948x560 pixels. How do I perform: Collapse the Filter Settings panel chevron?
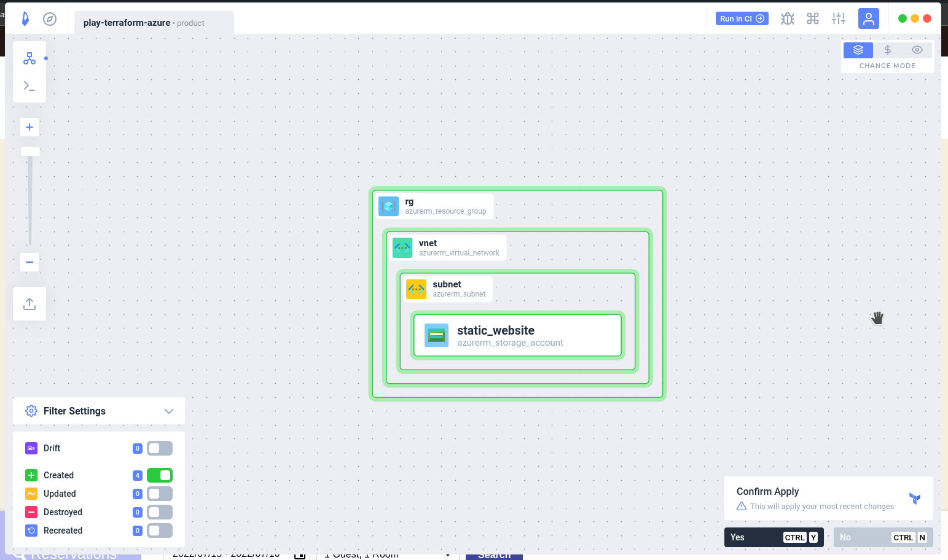click(169, 411)
